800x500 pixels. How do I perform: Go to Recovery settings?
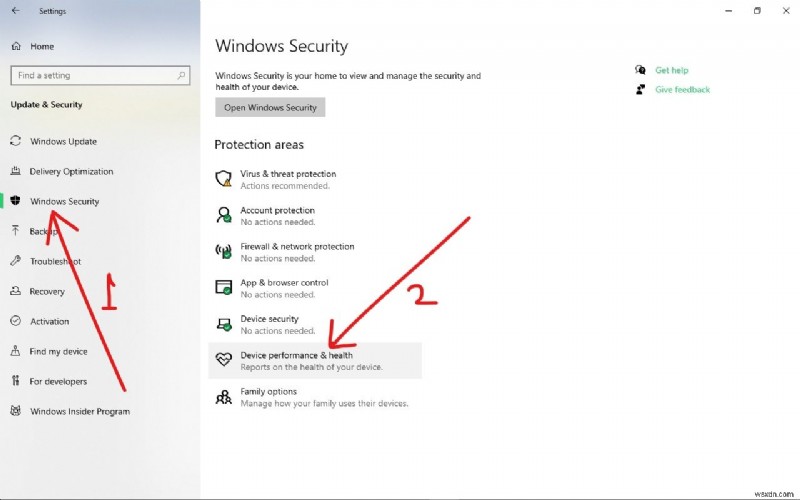(47, 291)
